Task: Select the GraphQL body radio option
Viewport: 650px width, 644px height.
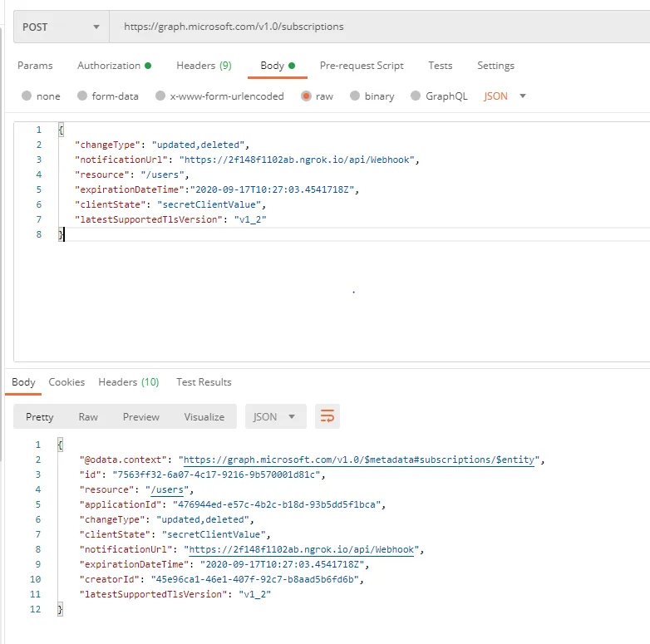Action: tap(416, 96)
